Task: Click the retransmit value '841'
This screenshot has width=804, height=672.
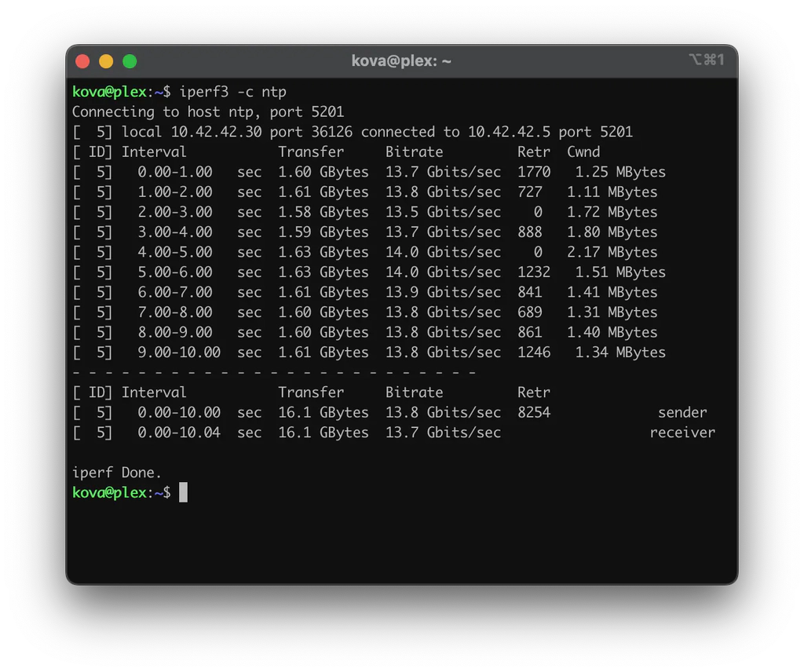Action: tap(530, 292)
